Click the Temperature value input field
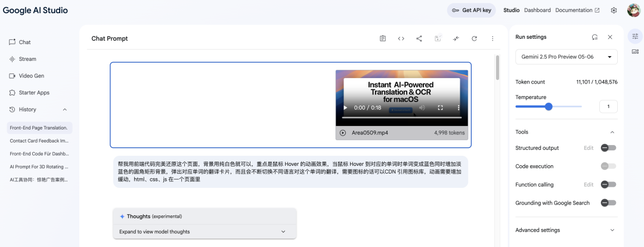Viewport: 644px width, 247px height. coord(608,107)
